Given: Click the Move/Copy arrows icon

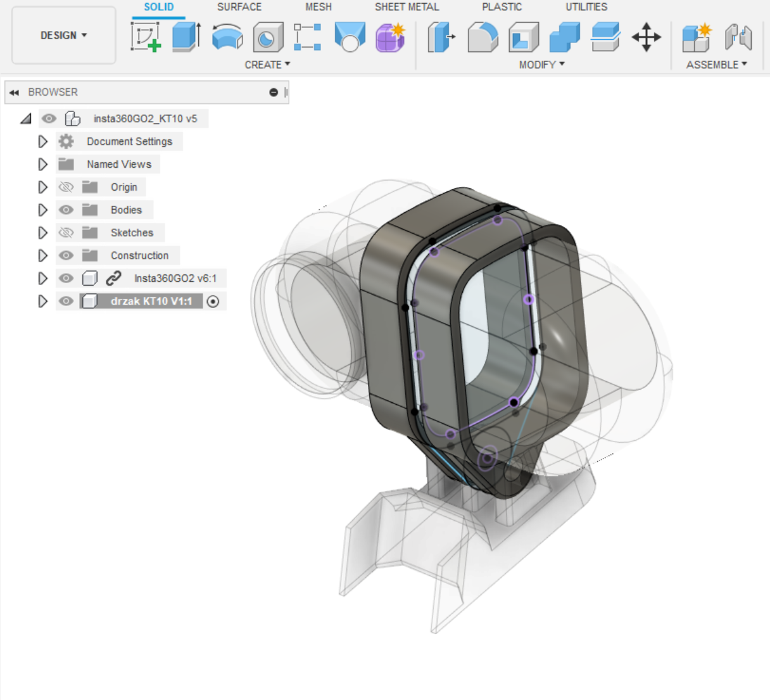Looking at the screenshot, I should point(646,37).
